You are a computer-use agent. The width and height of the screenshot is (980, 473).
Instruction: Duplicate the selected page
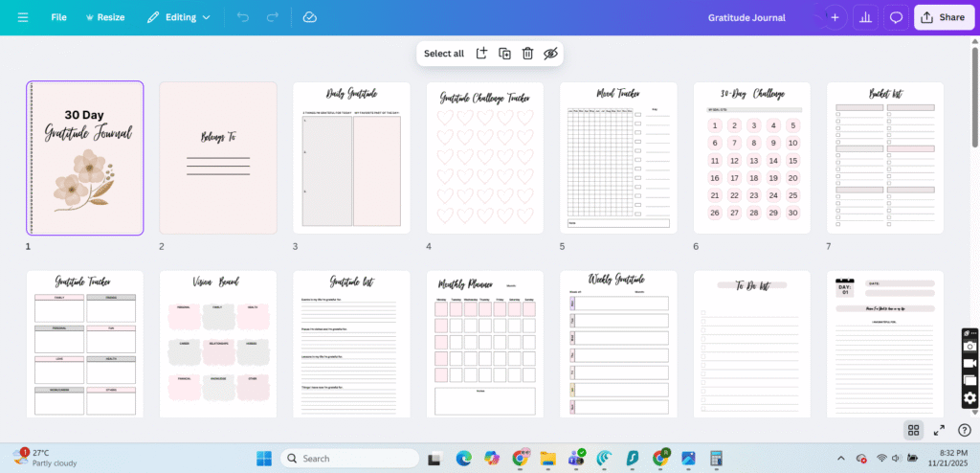[504, 54]
